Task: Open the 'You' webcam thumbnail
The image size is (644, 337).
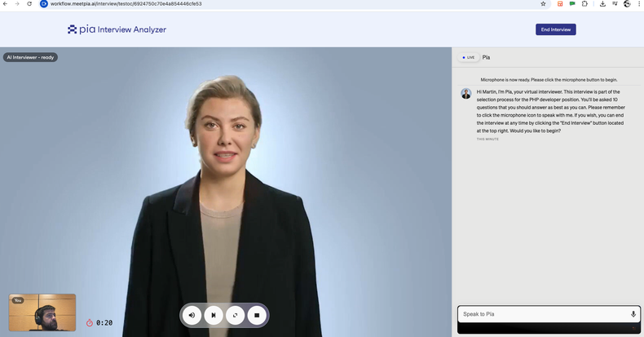Action: pos(42,313)
